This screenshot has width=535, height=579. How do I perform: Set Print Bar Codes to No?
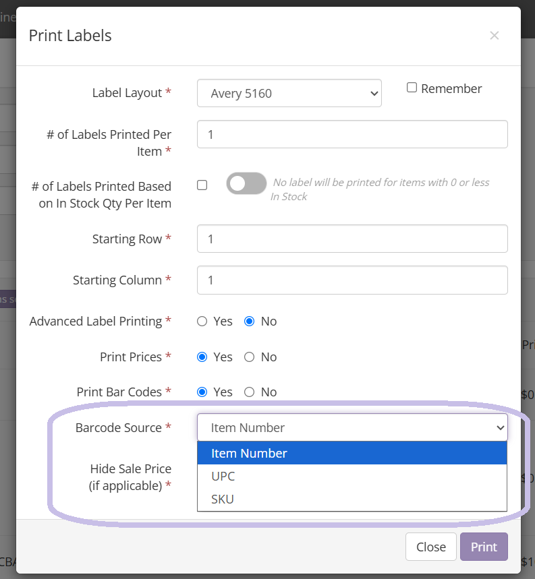(x=249, y=392)
